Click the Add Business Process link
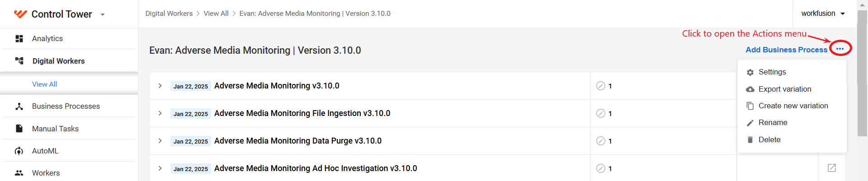This screenshot has height=181, width=868. point(786,50)
